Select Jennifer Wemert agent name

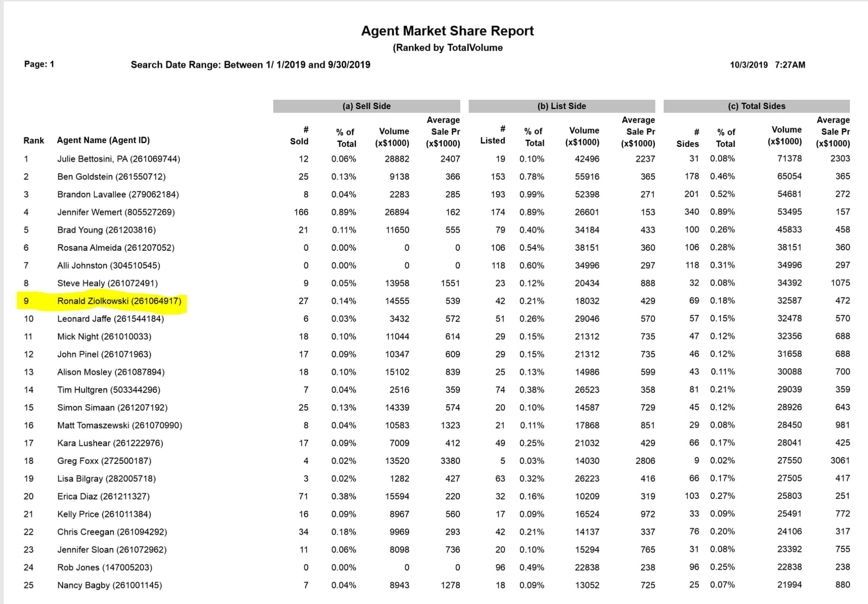pyautogui.click(x=116, y=212)
